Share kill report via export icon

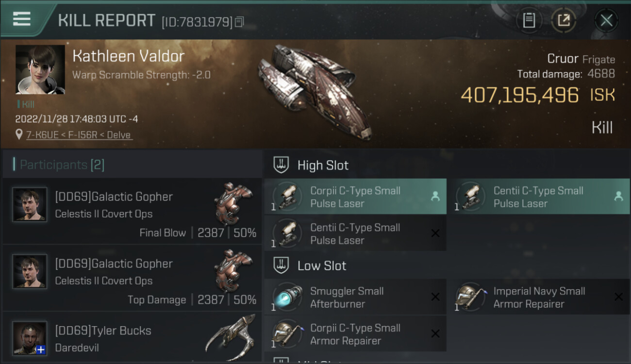pos(564,20)
